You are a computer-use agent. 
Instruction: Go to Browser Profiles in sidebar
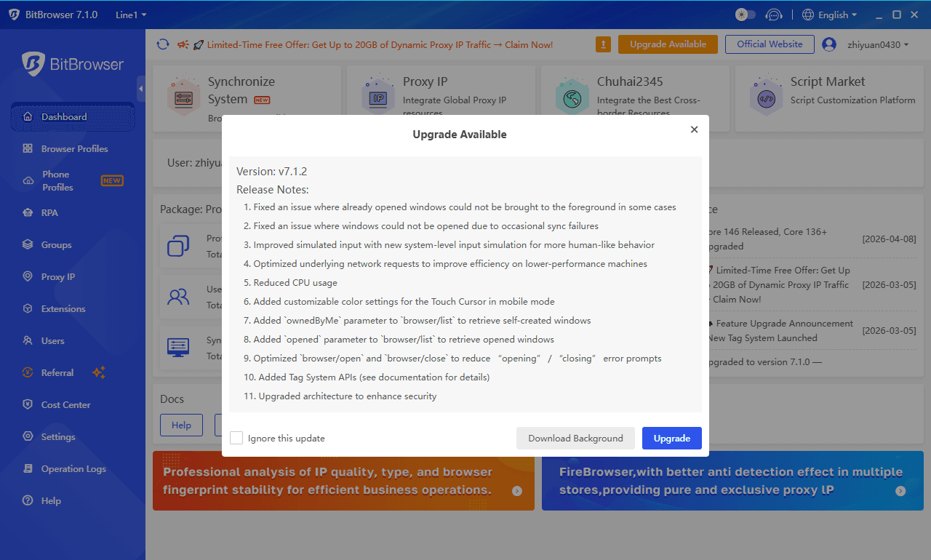coord(74,148)
